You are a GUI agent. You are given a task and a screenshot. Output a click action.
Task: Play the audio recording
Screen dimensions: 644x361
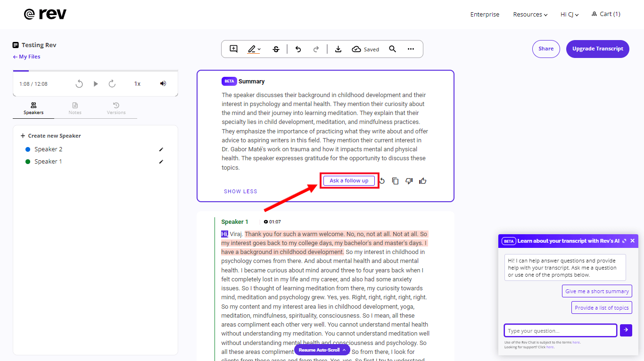point(96,84)
